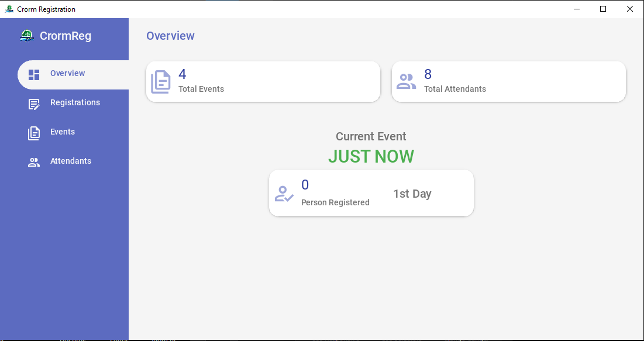Click the Registrations pencil-note icon in sidebar
This screenshot has width=644, height=341.
point(34,104)
